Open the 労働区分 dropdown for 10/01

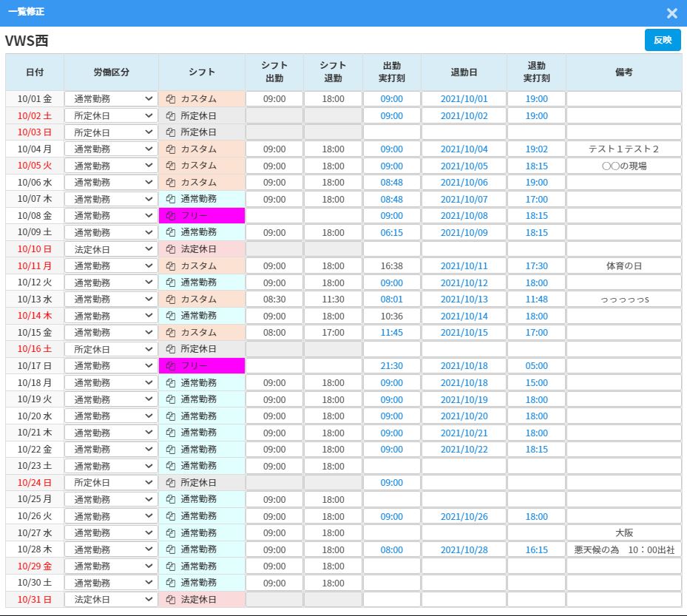tap(111, 99)
